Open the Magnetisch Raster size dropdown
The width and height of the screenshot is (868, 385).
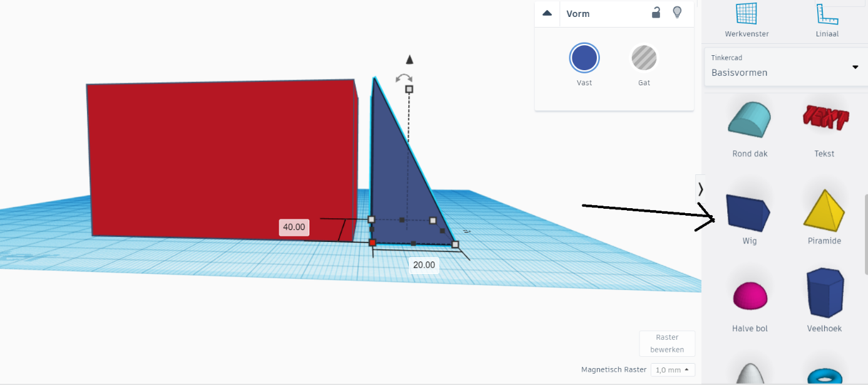(673, 370)
